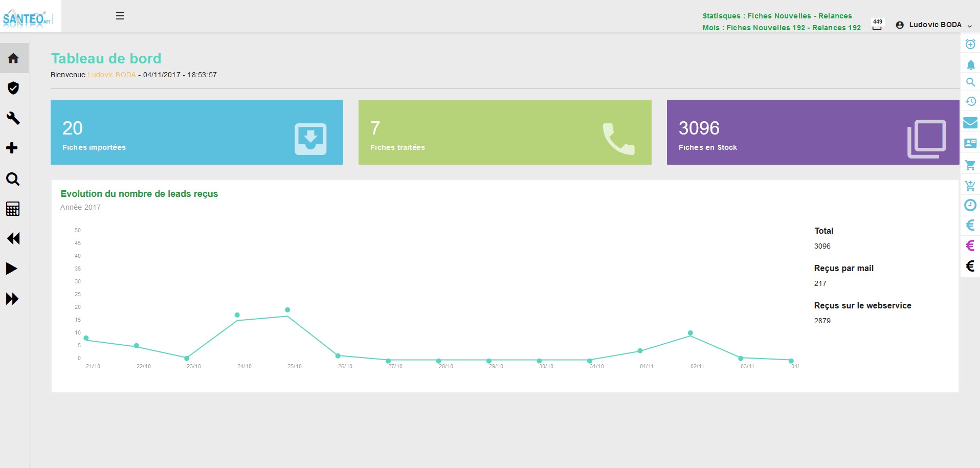The image size is (980, 468).
Task: Click the notification bell icon
Action: (x=970, y=65)
